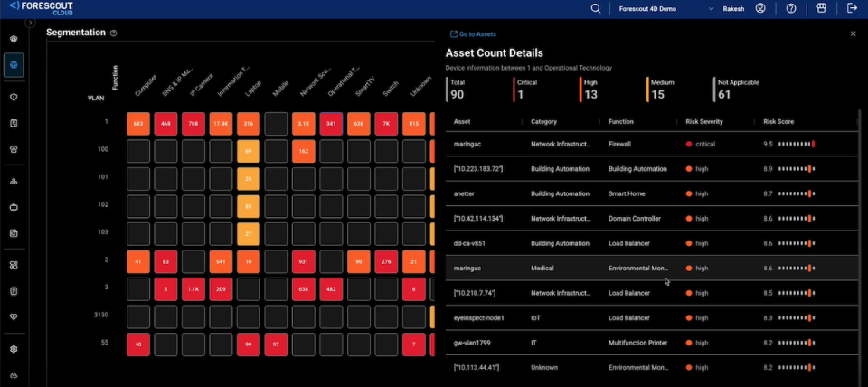Expand the left sidebar with the chevron
Image resolution: width=868 pixels, height=387 pixels.
click(30, 23)
